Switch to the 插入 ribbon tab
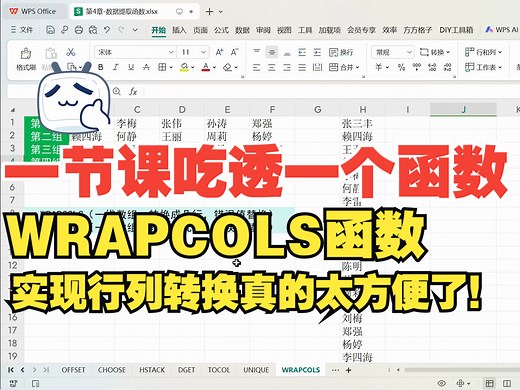This screenshot has width=520, height=390. pyautogui.click(x=179, y=30)
